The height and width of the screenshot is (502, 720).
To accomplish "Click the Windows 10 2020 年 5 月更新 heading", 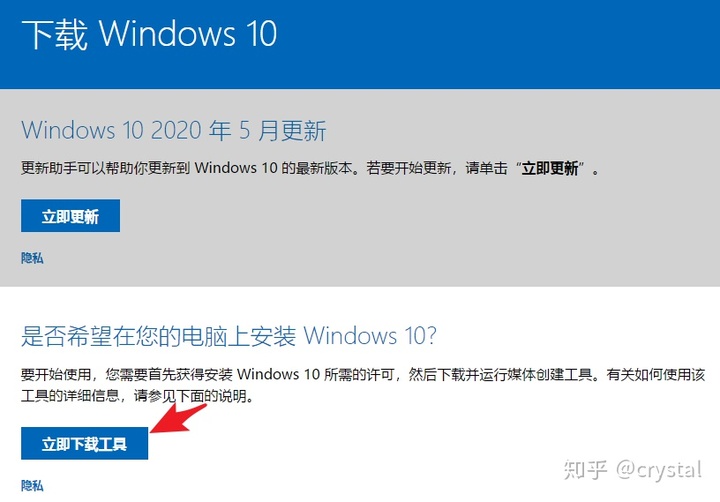I will [x=174, y=130].
